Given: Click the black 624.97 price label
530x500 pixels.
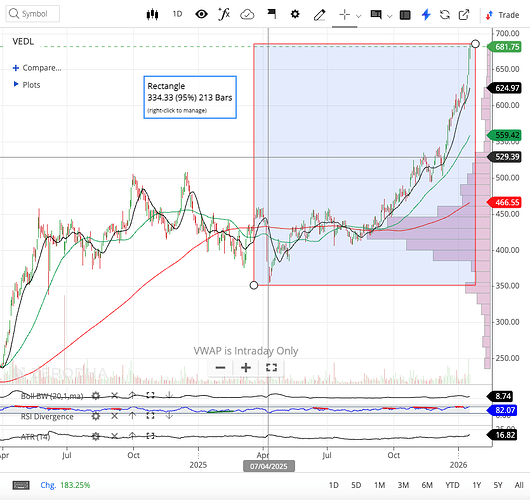Looking at the screenshot, I should (505, 88).
